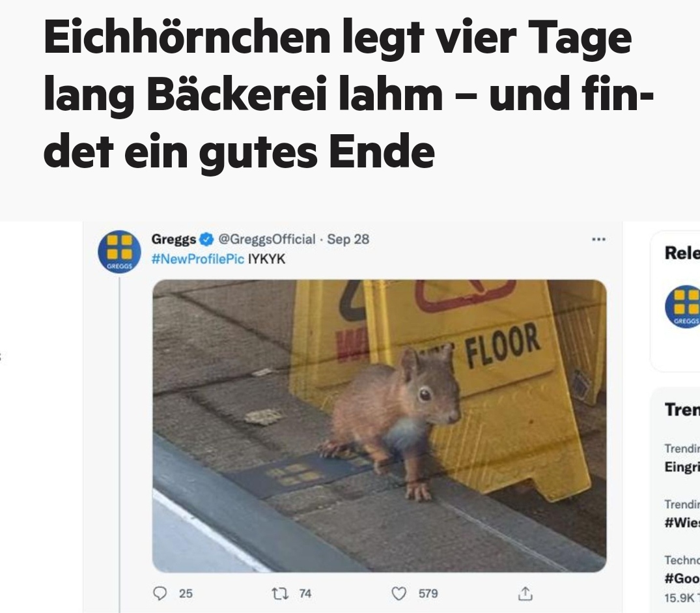
Task: Click the retweet arrows icon
Action: [280, 593]
